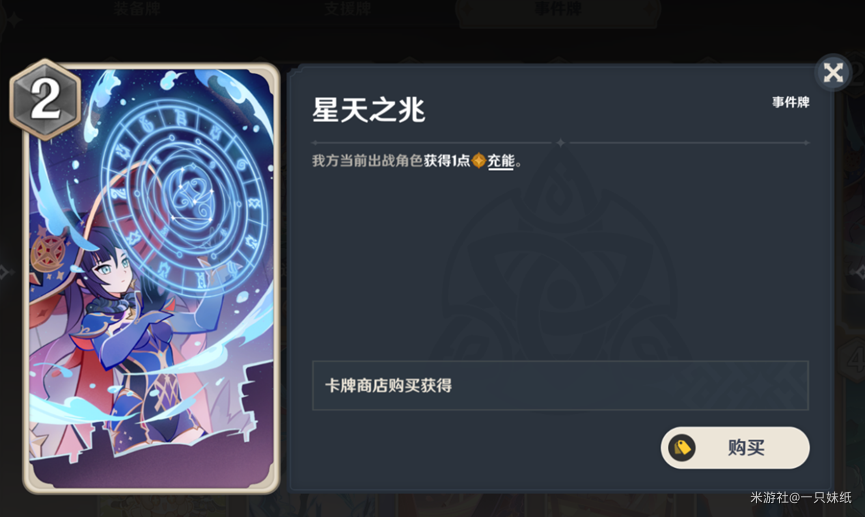Click the 卡牌商店购买获得 source box
This screenshot has width=865, height=517.
click(560, 386)
